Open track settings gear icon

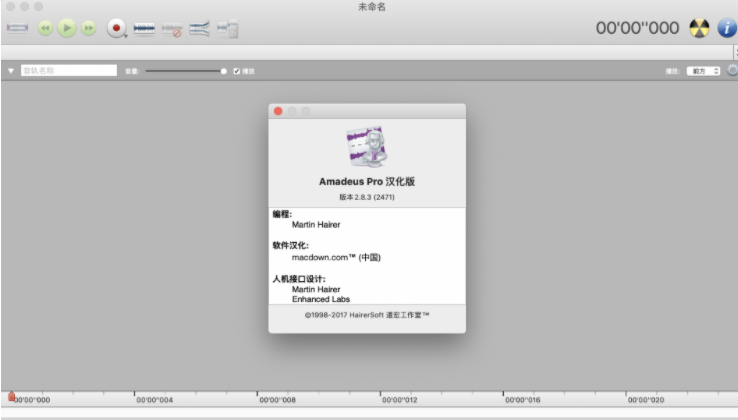pos(732,71)
